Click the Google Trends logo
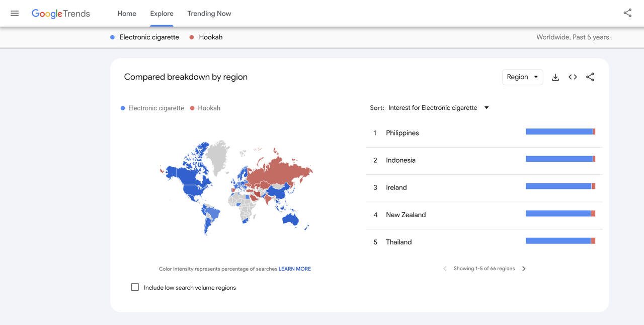 click(x=61, y=14)
